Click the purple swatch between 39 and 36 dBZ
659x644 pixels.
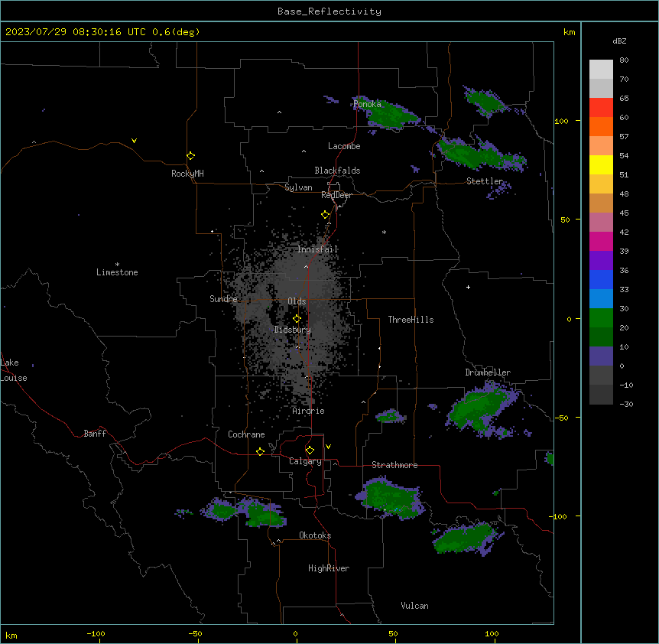[x=601, y=260]
